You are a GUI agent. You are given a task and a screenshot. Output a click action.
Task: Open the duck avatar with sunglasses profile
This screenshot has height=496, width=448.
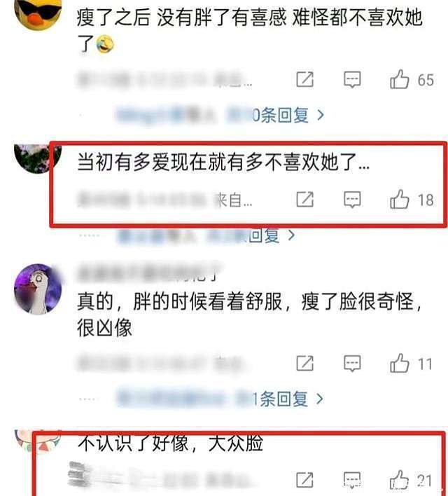click(38, 13)
